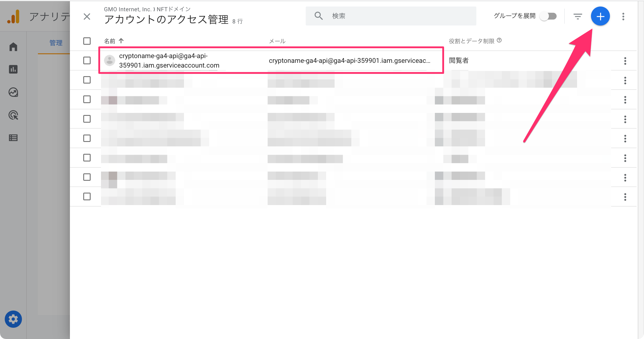Click the Admin gear icon
644x339 pixels.
[13, 319]
